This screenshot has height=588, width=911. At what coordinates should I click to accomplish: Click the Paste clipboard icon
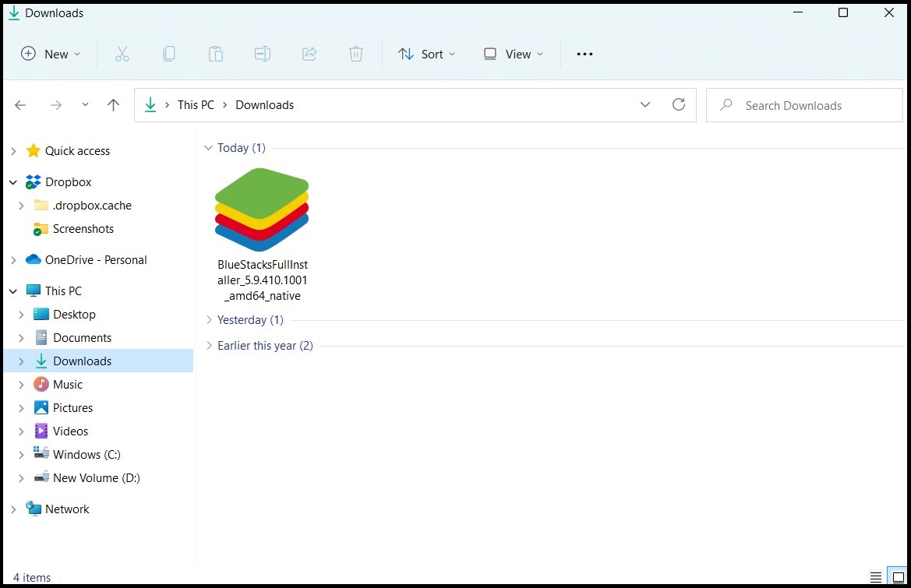click(x=216, y=54)
